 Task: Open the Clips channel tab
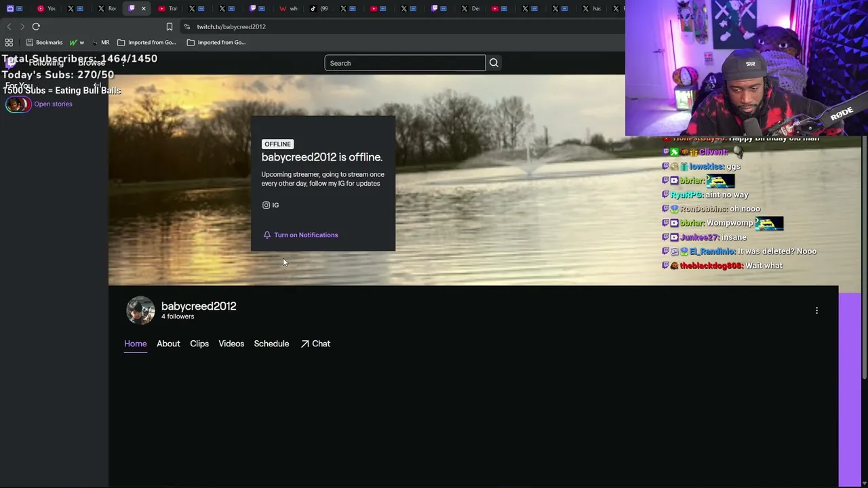[199, 344]
